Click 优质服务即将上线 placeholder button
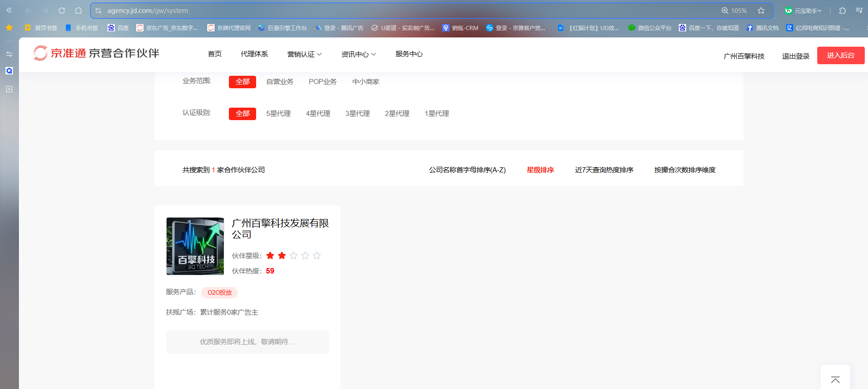Image resolution: width=868 pixels, height=389 pixels. coord(247,342)
